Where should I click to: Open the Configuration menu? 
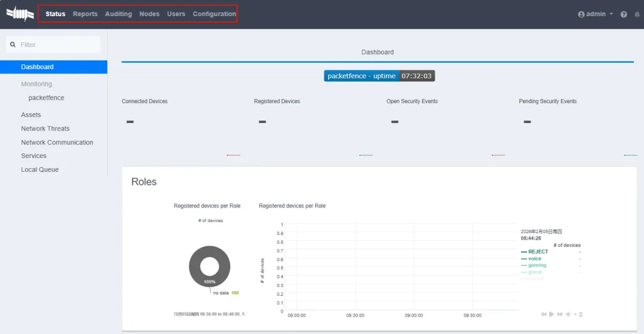pos(215,14)
